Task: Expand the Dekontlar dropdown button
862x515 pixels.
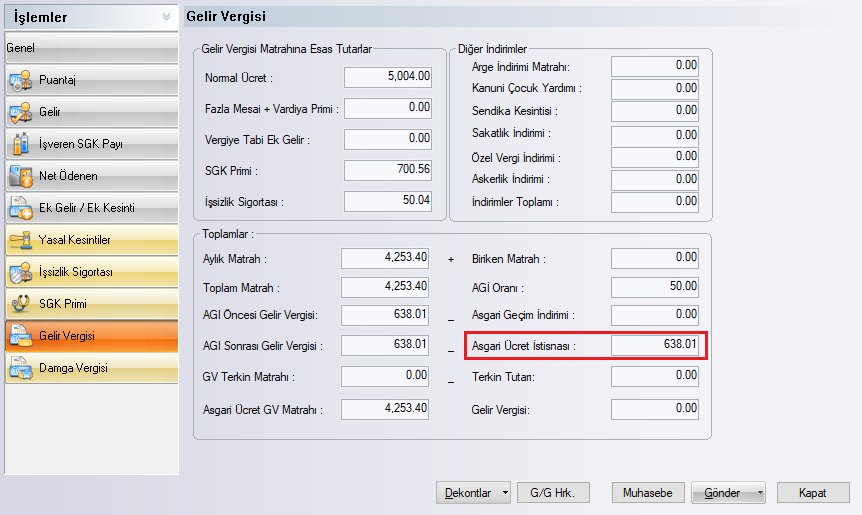Action: [506, 493]
